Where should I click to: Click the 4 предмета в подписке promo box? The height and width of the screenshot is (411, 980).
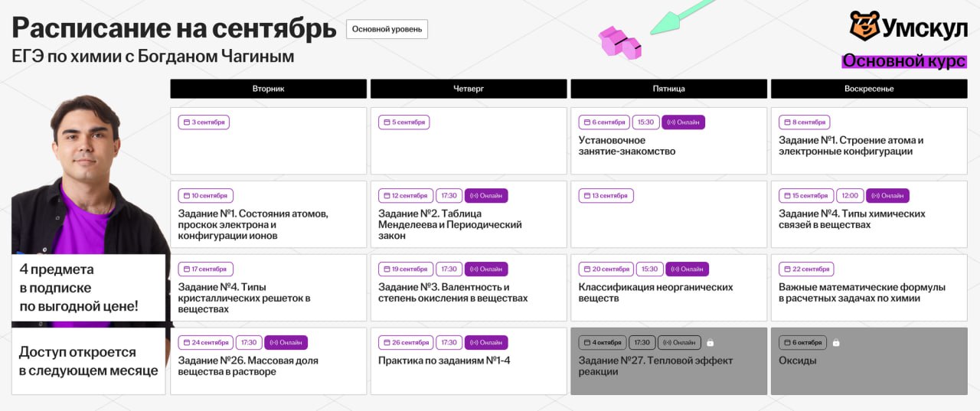coord(88,288)
